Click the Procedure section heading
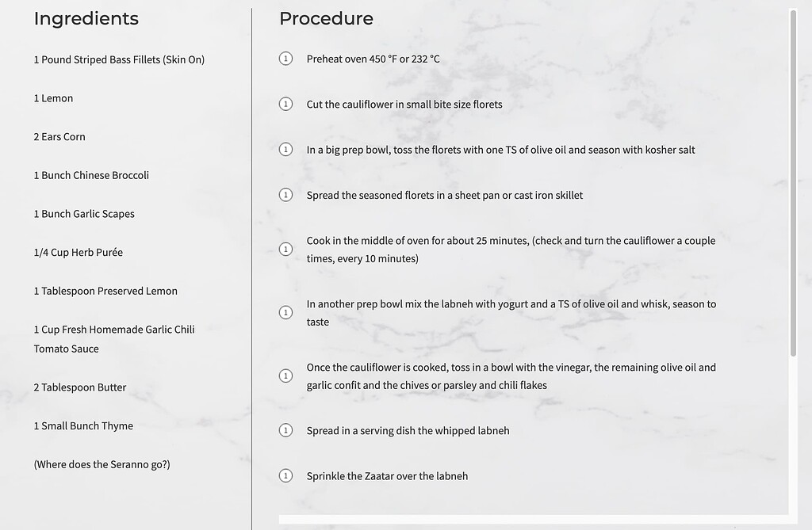 point(326,18)
